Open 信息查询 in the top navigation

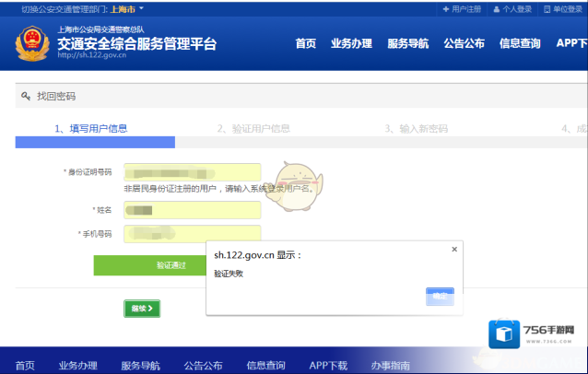[x=520, y=43]
